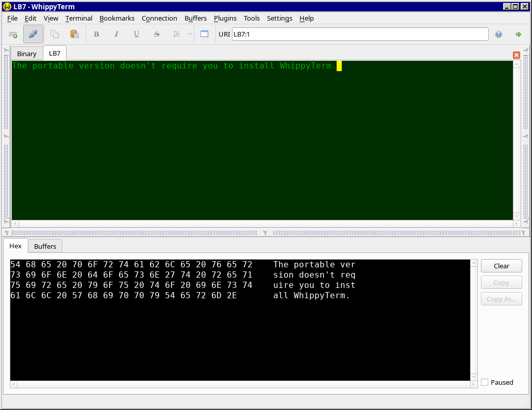Viewport: 532px width, 410px height.
Task: Toggle the connect/disconnect plug icon
Action: (x=33, y=35)
